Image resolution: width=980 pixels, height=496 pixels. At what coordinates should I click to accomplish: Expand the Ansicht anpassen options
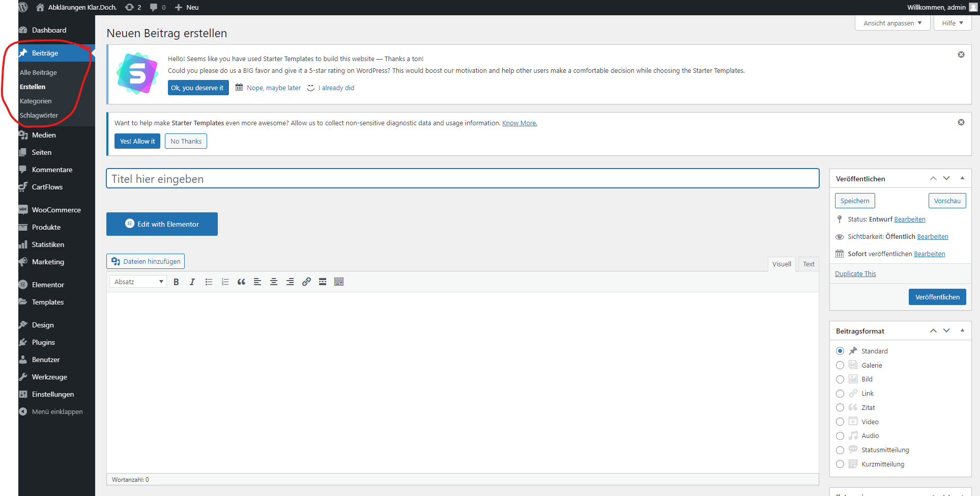(892, 23)
